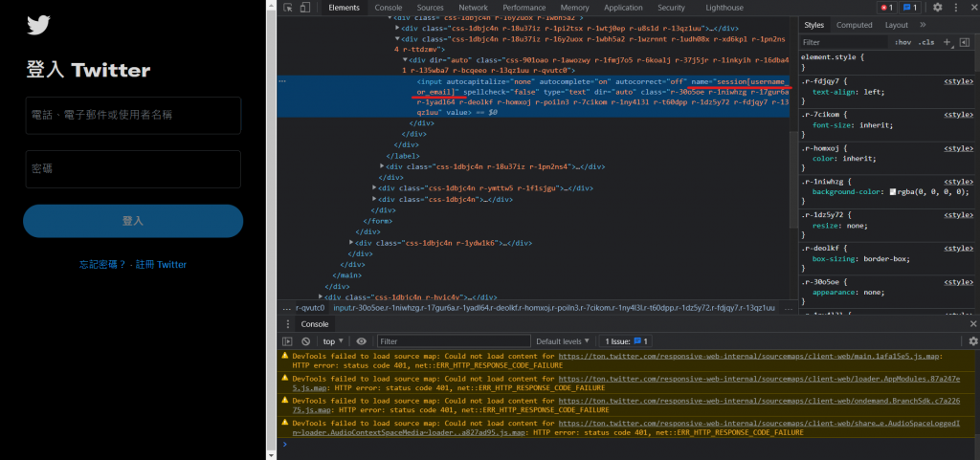The image size is (980, 460).
Task: Select the inspect element picker icon
Action: (288, 8)
